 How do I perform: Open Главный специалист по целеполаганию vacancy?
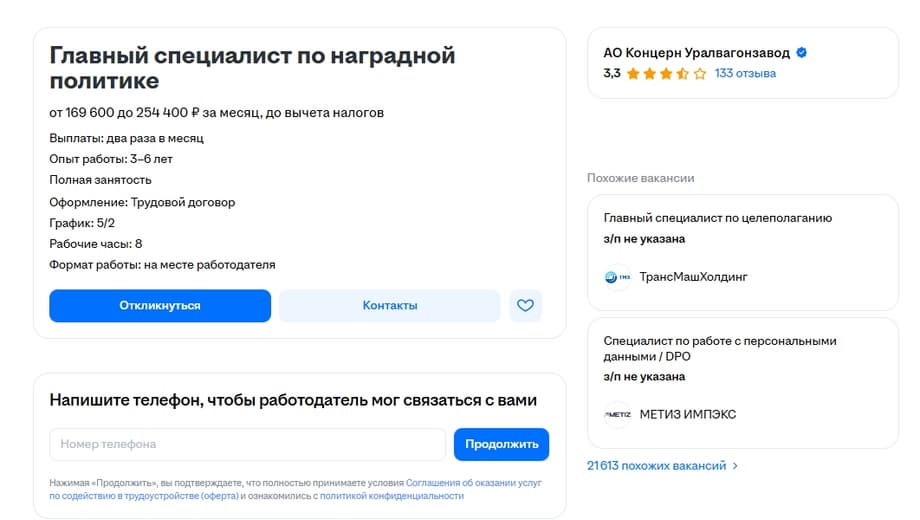717,218
